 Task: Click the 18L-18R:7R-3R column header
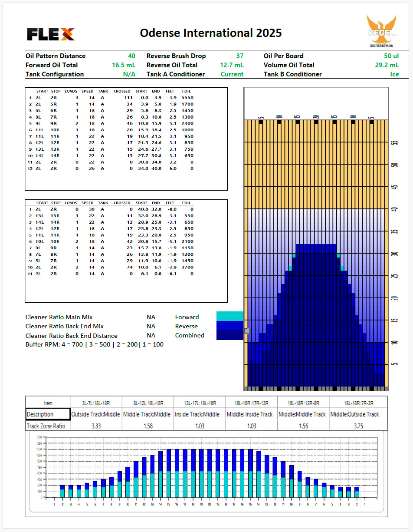[x=358, y=403]
